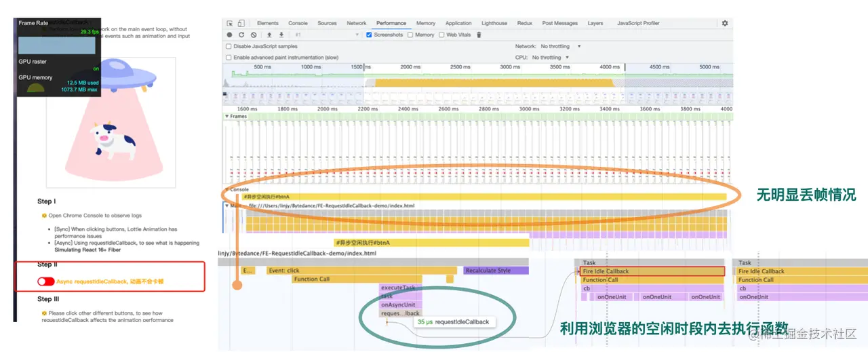Collapse the Frames track
This screenshot has width=868, height=352.
click(227, 116)
